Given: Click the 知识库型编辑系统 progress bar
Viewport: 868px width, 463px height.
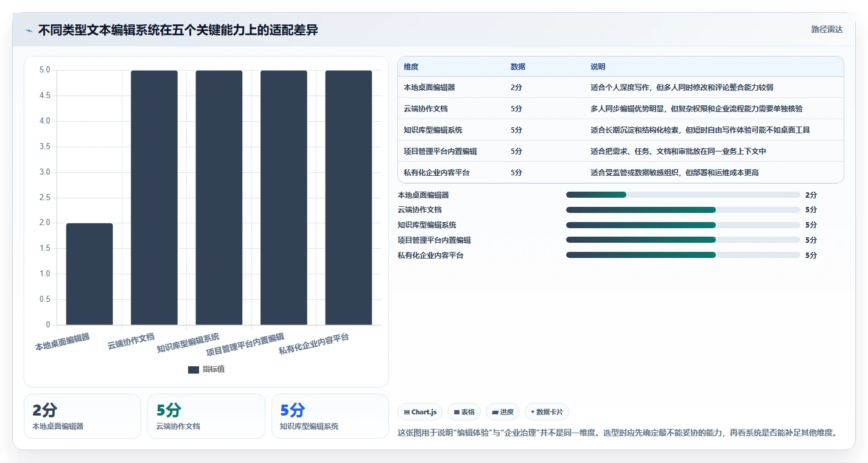Looking at the screenshot, I should point(683,225).
